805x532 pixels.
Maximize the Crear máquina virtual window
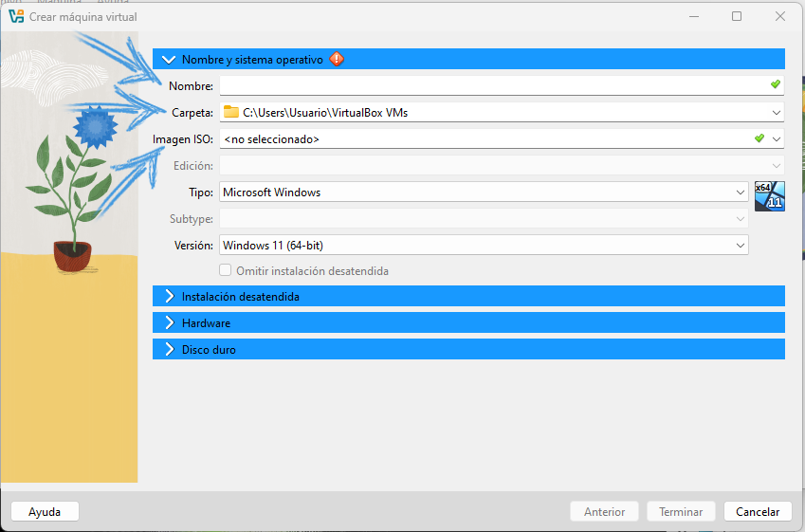point(737,16)
